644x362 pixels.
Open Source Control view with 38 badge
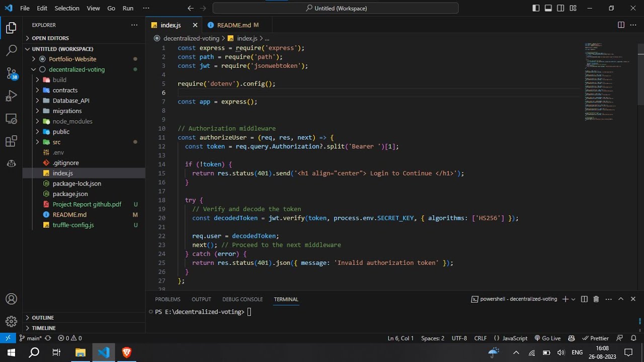tap(11, 73)
